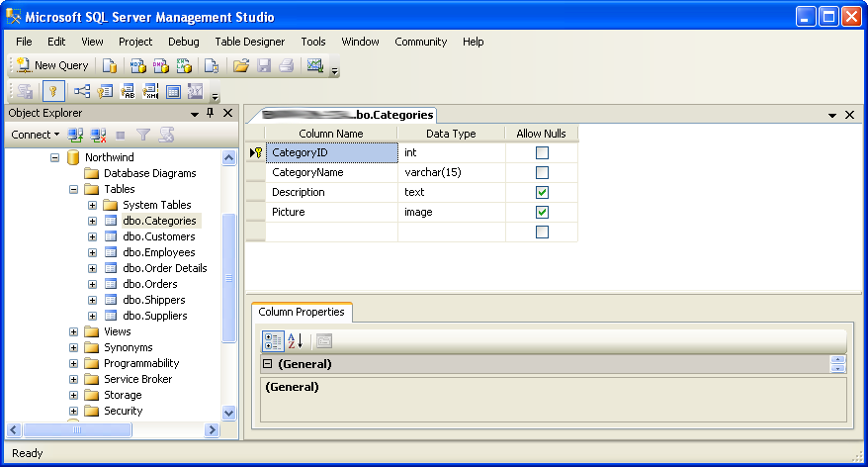The width and height of the screenshot is (868, 467).
Task: Select dbo.Order Details table
Action: click(165, 268)
